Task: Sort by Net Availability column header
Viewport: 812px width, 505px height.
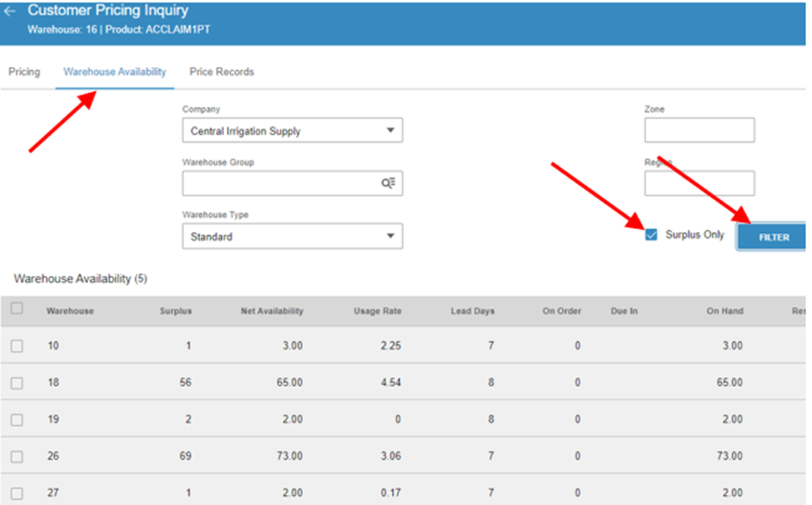Action: pos(272,311)
